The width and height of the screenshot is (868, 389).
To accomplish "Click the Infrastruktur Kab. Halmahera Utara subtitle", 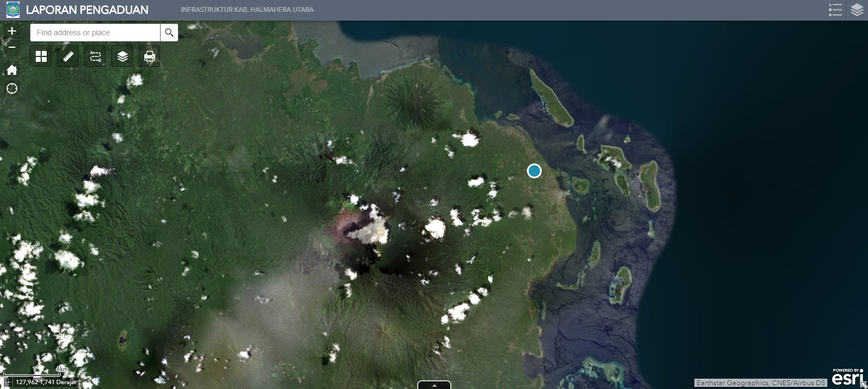I will click(247, 10).
